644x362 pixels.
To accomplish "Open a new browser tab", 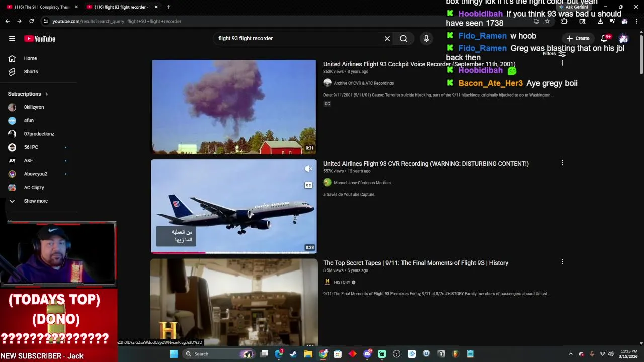I will 168,7.
